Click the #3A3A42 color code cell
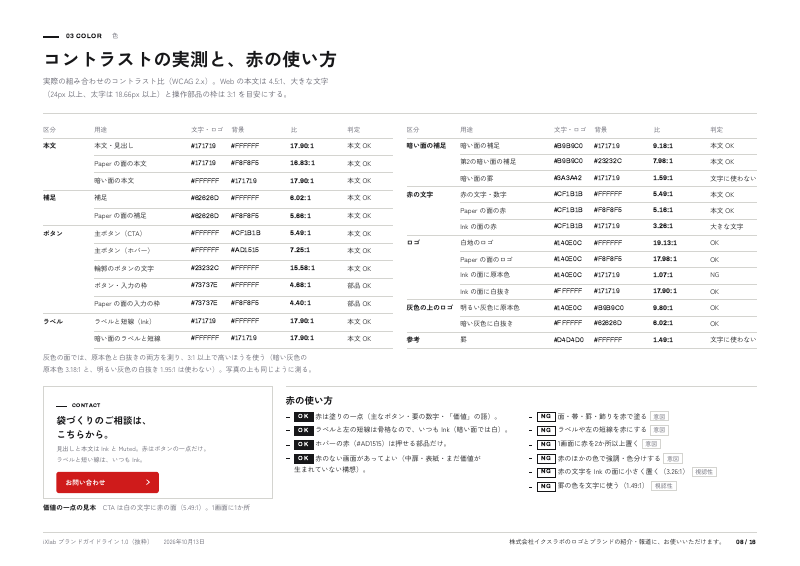Screen dimensions: 800x566 (x=568, y=178)
